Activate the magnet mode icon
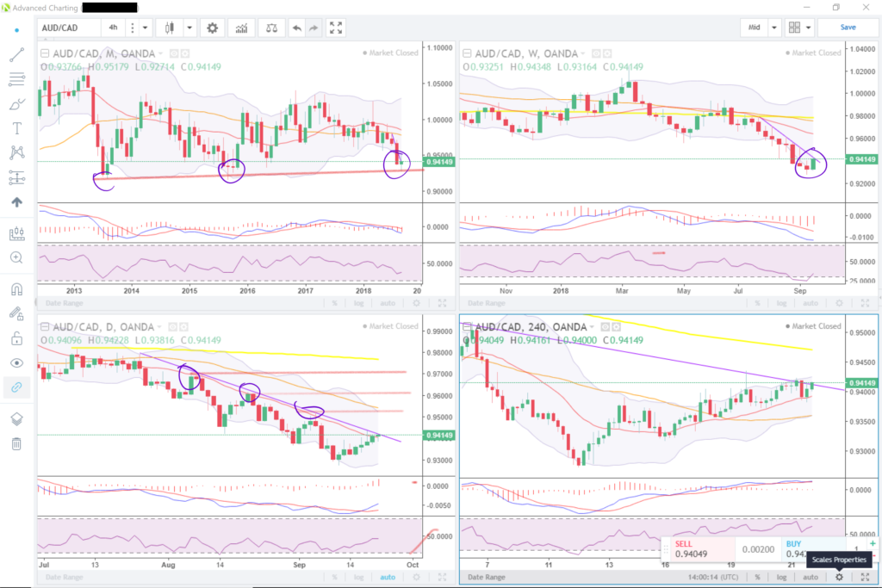 16,289
